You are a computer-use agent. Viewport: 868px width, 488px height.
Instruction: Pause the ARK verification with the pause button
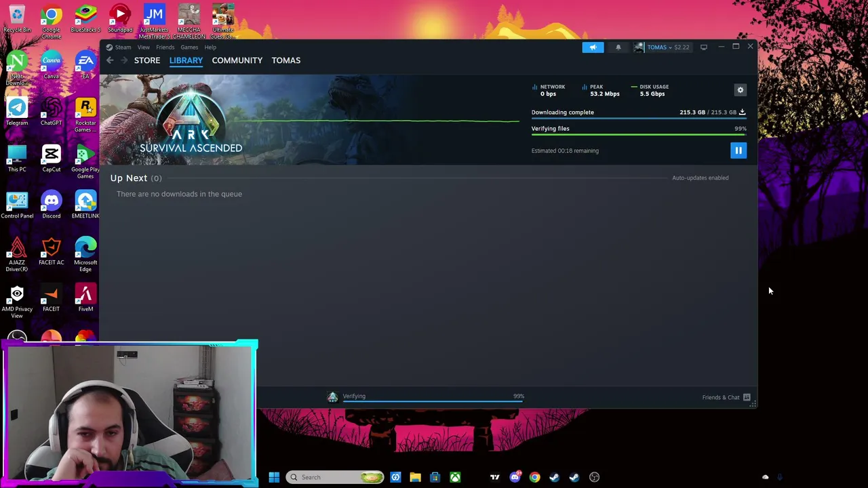(738, 150)
